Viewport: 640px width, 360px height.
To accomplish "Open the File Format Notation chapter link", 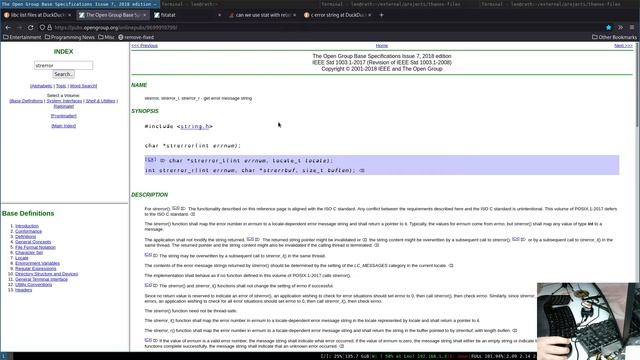I will pos(36,247).
